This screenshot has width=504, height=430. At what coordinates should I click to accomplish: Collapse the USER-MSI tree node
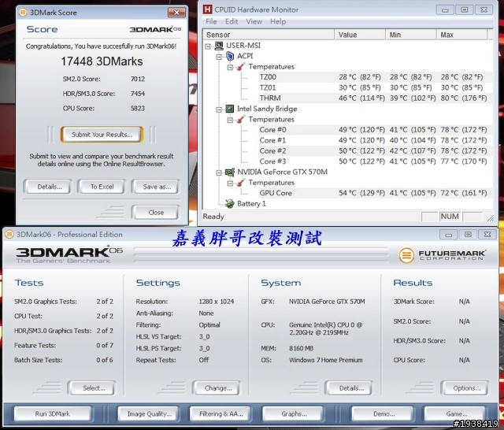click(208, 46)
